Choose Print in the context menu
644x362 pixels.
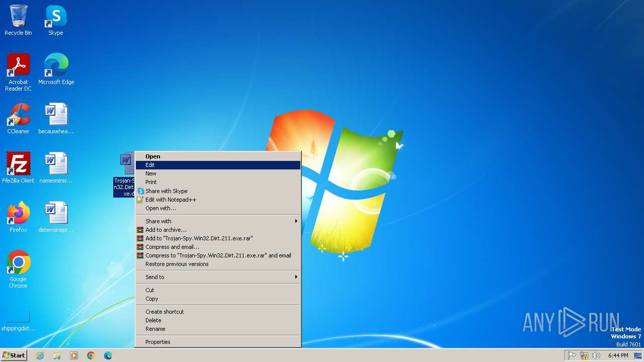click(x=218, y=182)
